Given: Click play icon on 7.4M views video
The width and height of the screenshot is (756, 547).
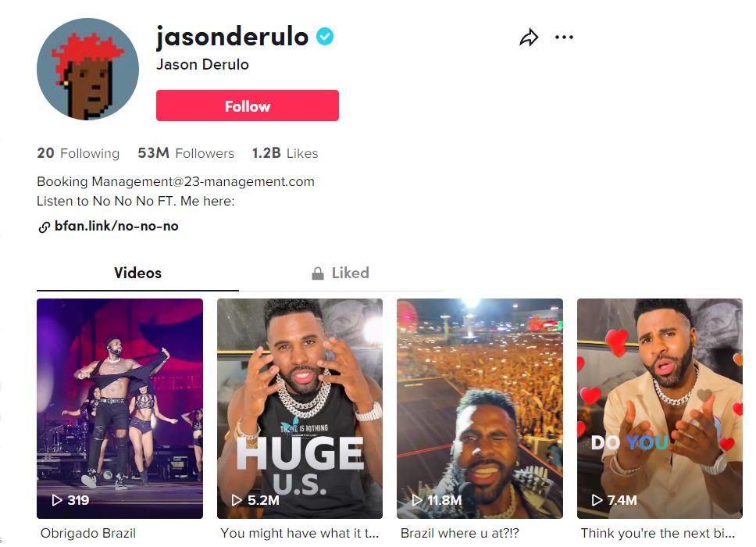Looking at the screenshot, I should pos(597,500).
